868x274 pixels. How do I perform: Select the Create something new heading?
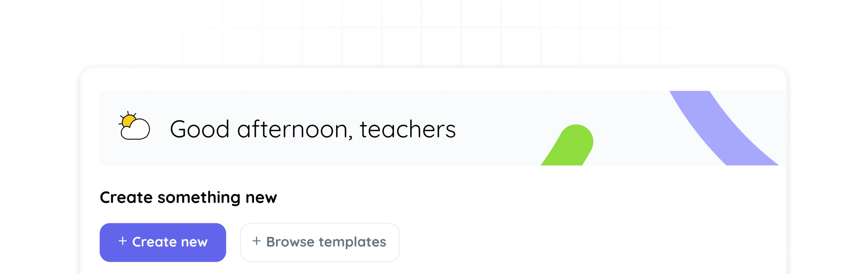click(188, 197)
